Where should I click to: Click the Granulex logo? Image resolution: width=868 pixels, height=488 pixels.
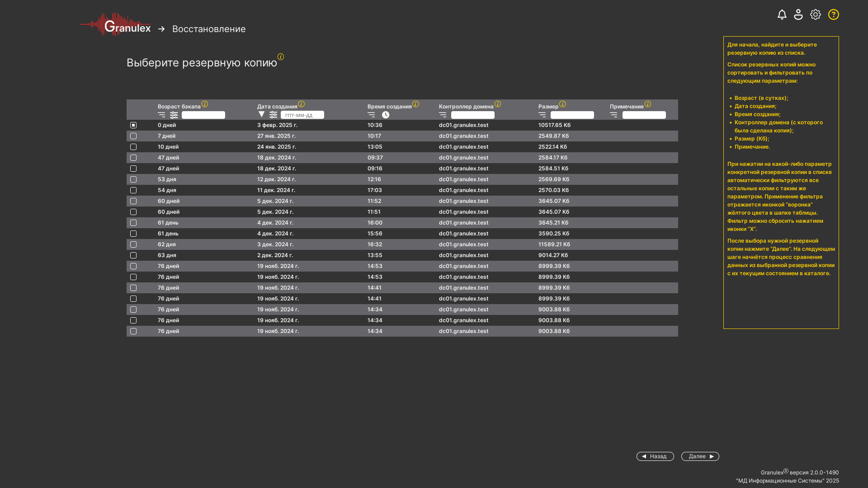click(115, 24)
